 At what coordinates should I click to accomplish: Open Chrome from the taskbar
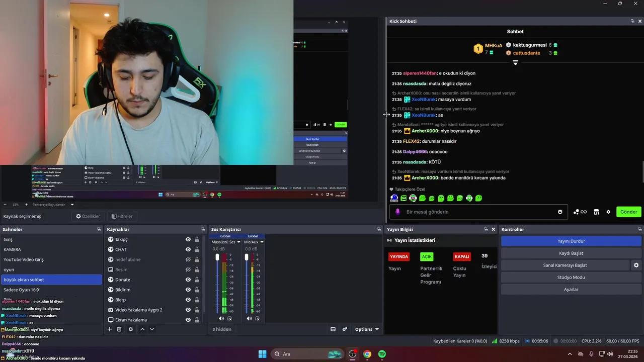point(367,354)
